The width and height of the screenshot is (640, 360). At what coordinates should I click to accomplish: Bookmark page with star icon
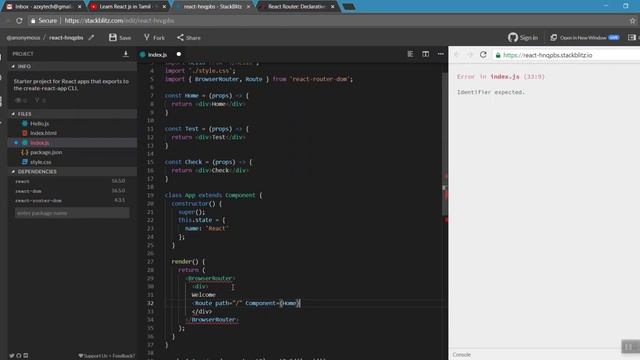(632, 20)
